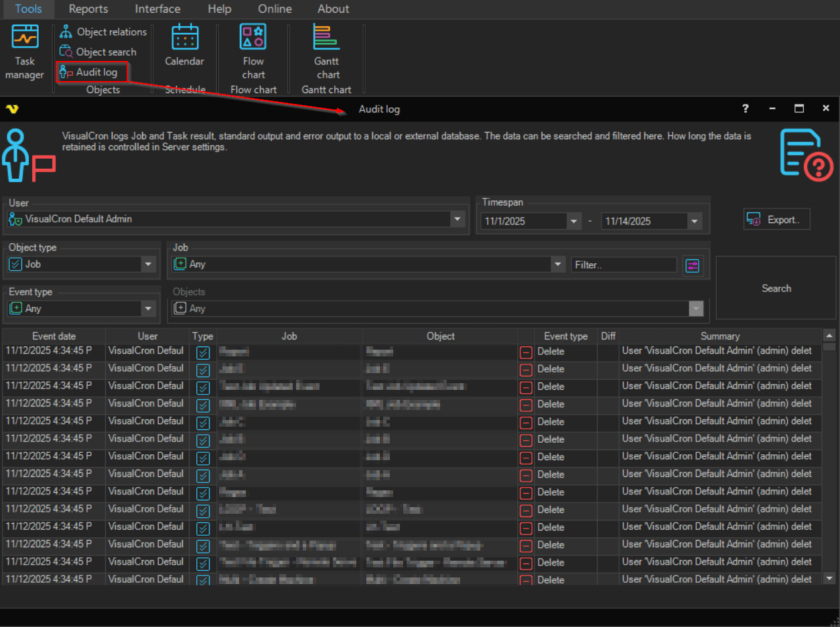Viewport: 840px width, 627px height.
Task: Open Object relations from the ribbon
Action: (x=103, y=31)
